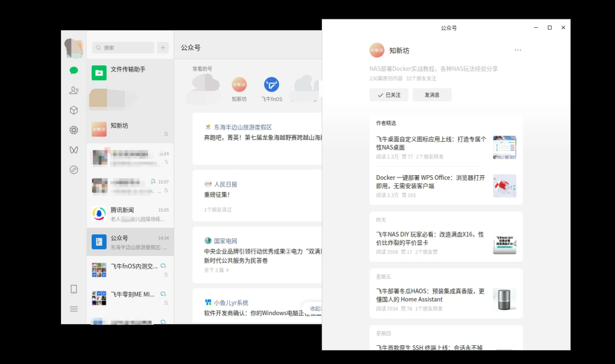615x364 pixels.
Task: Click the plus button next to search
Action: point(163,48)
